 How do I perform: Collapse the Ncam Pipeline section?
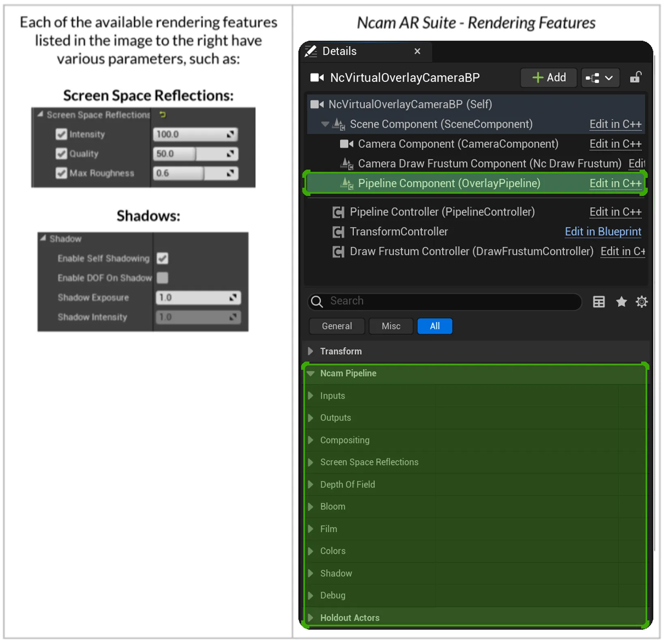311,374
